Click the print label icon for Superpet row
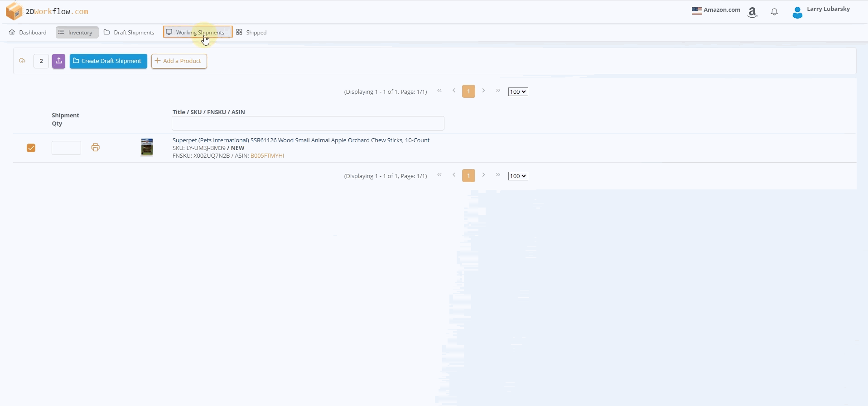Viewport: 868px width, 406px height. coord(95,147)
